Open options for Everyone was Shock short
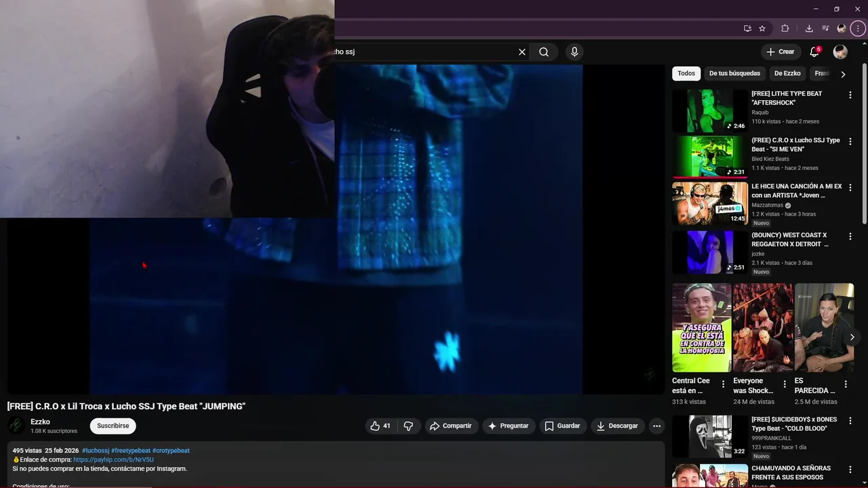This screenshot has width=868, height=488. [x=785, y=384]
